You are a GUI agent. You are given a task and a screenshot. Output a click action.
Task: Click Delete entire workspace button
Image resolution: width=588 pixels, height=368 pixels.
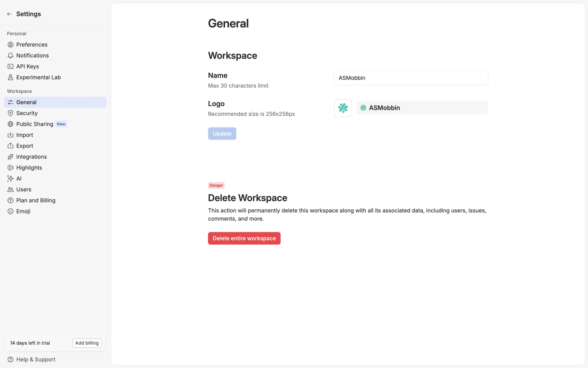244,238
